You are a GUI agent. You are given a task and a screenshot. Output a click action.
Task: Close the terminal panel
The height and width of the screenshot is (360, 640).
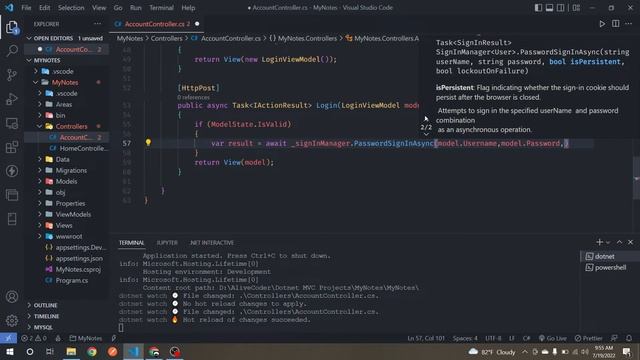(x=630, y=242)
